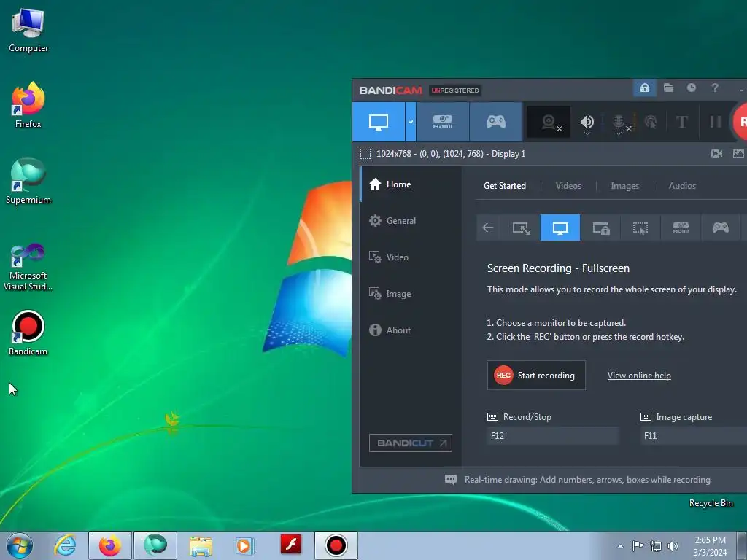Toggle mouse click effects icon

tap(650, 122)
